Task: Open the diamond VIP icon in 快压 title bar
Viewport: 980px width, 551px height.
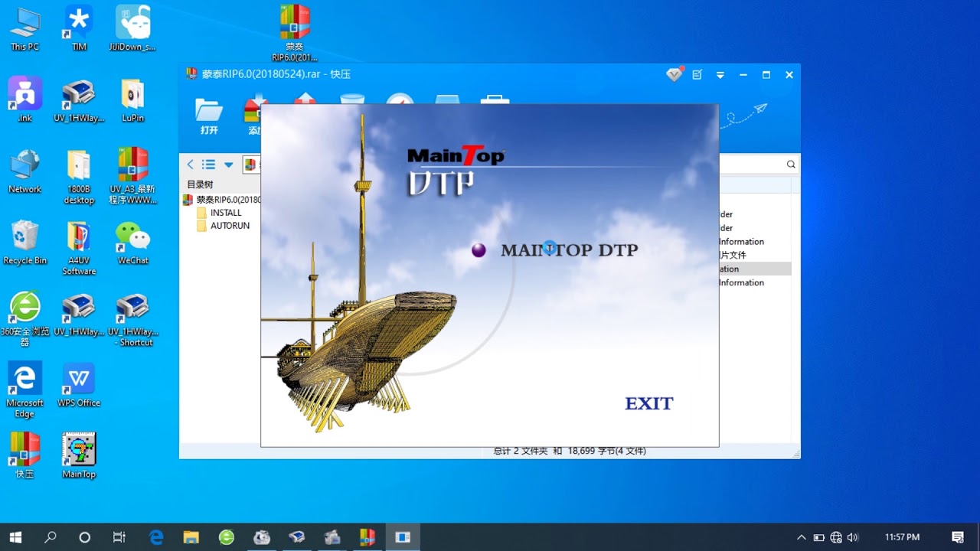Action: point(674,74)
